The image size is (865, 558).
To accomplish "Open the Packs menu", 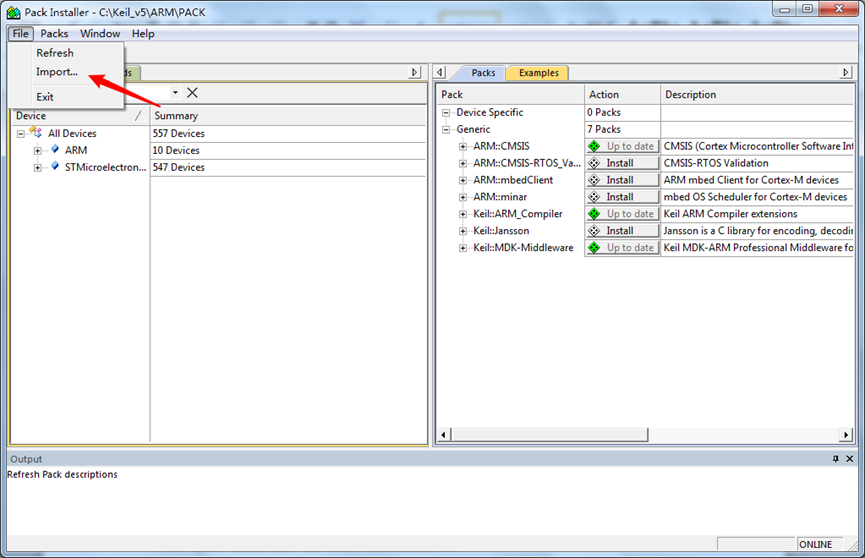I will [54, 34].
